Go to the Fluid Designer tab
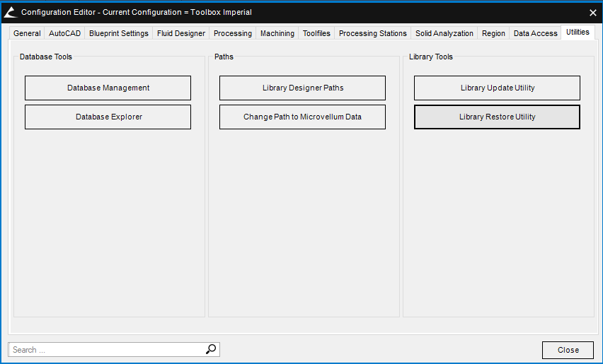This screenshot has height=364, width=603. 181,33
